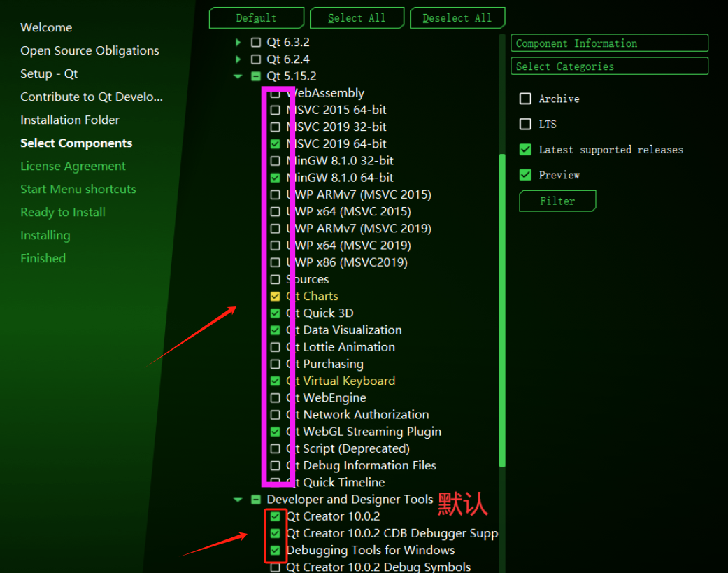Enable the WebAssembly component
728x573 pixels.
[x=276, y=93]
